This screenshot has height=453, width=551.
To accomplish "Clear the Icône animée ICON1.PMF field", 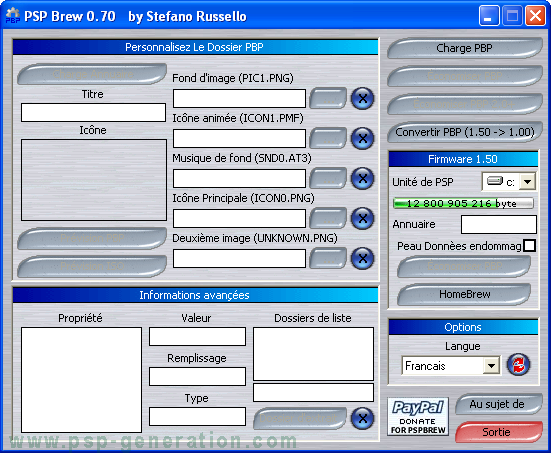I will [362, 138].
